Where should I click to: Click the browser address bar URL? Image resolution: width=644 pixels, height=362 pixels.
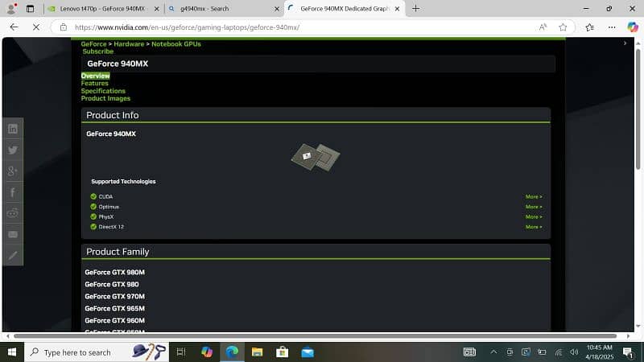(188, 27)
